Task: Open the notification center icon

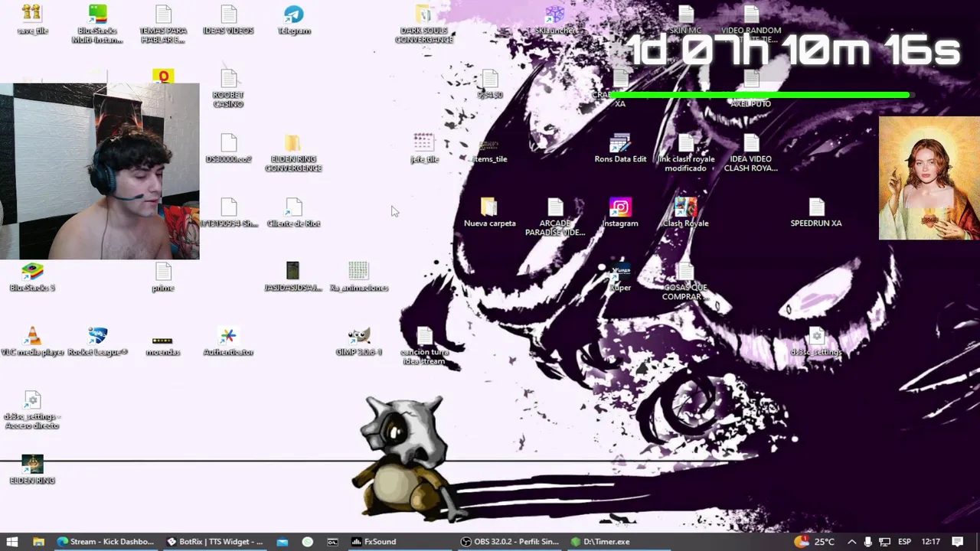Action: tap(957, 542)
